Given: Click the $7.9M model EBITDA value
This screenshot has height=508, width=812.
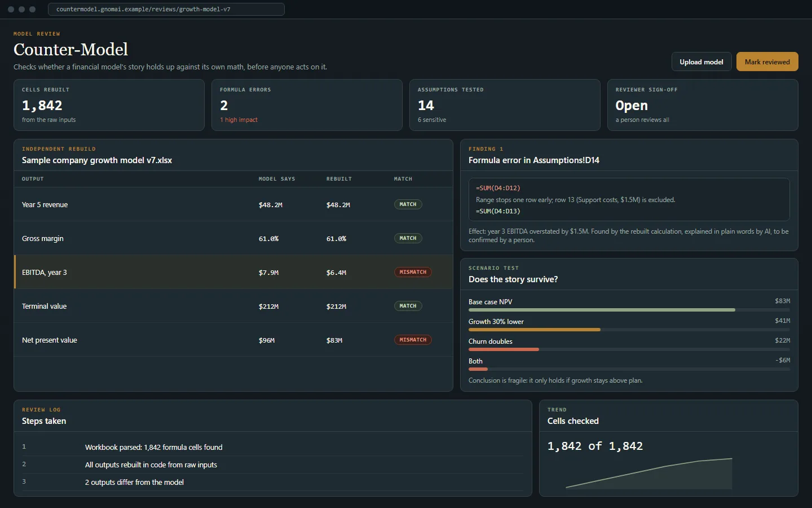Looking at the screenshot, I should [268, 273].
